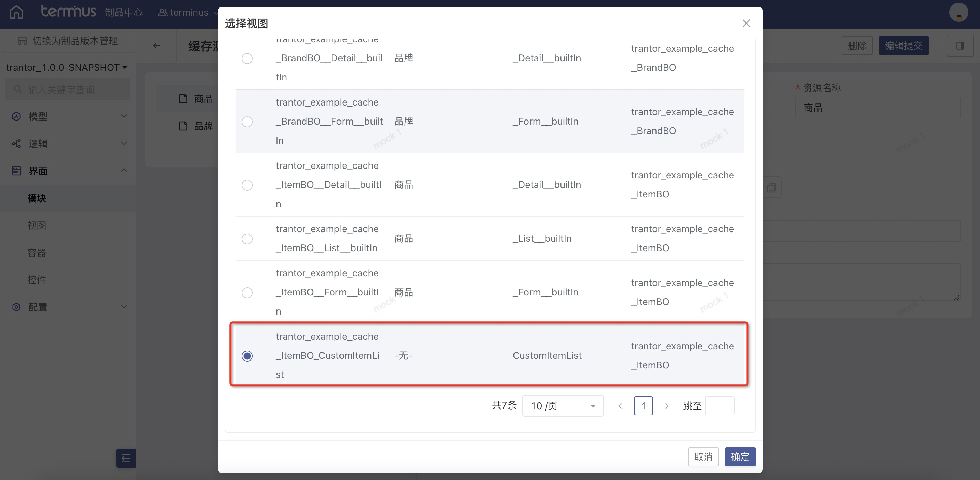Collapse the 界面 menu group
This screenshot has height=480, width=980.
coord(68,171)
